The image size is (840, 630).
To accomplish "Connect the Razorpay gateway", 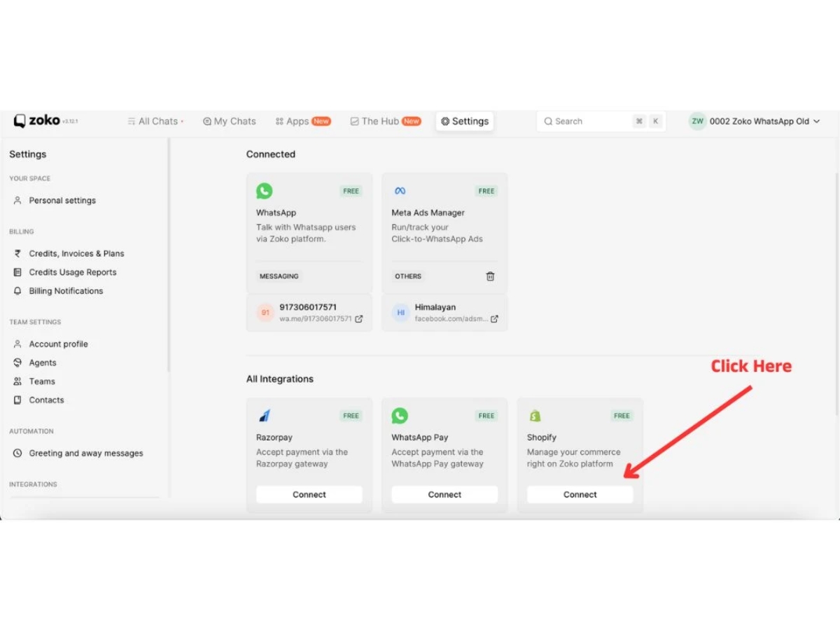I will click(309, 494).
